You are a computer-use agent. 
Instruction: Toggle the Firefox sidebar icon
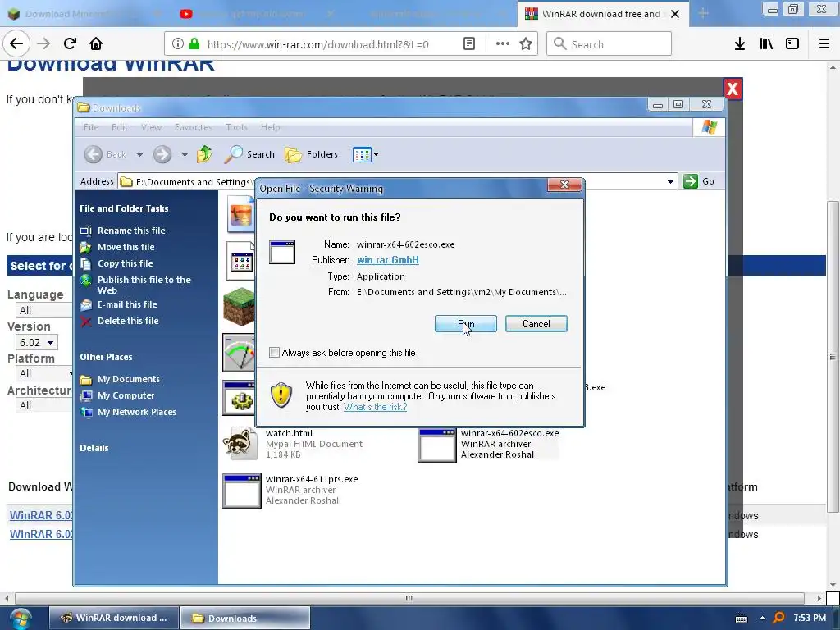792,44
